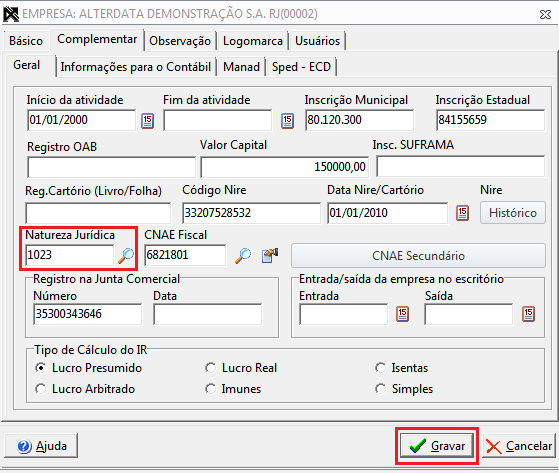Open calendar for Fim da atividade
Screen dimensions: 559x473
pyautogui.click(x=287, y=121)
